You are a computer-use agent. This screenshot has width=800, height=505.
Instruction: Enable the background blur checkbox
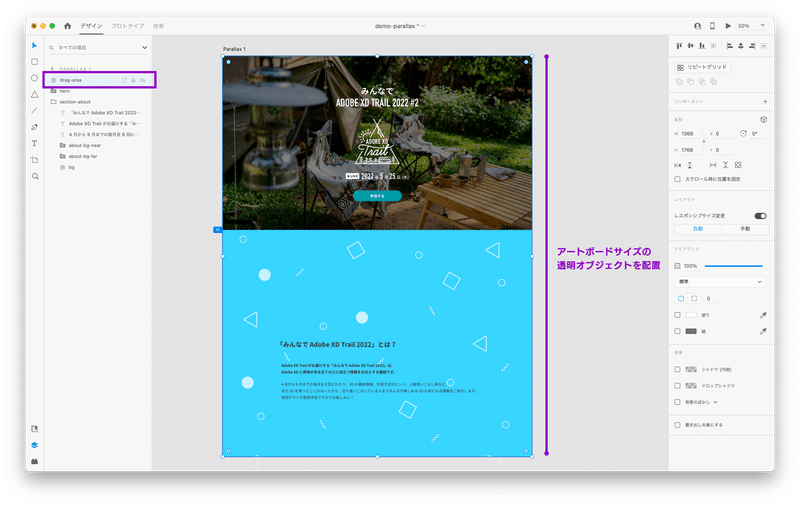click(678, 402)
